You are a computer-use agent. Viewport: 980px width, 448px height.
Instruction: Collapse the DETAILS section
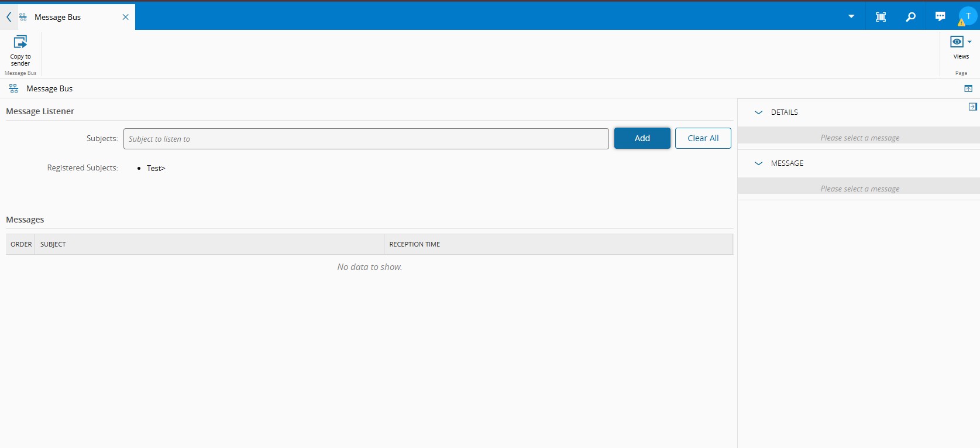759,112
